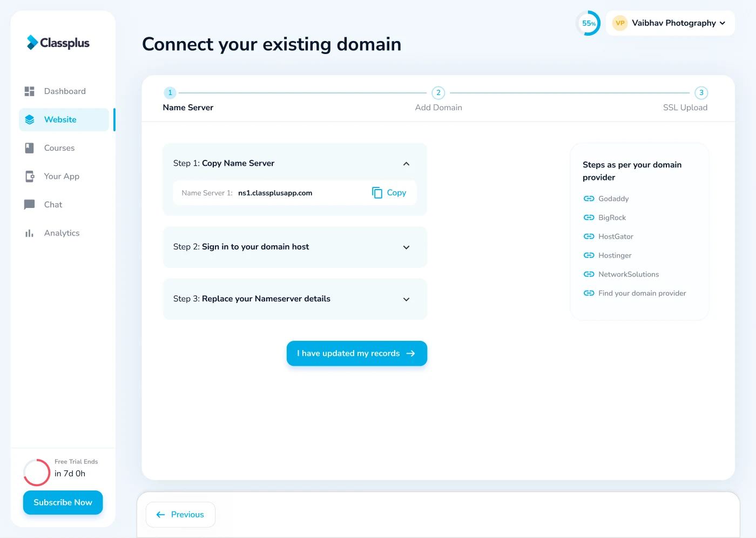The image size is (756, 538).
Task: Open the Hostinger steps link
Action: [615, 255]
